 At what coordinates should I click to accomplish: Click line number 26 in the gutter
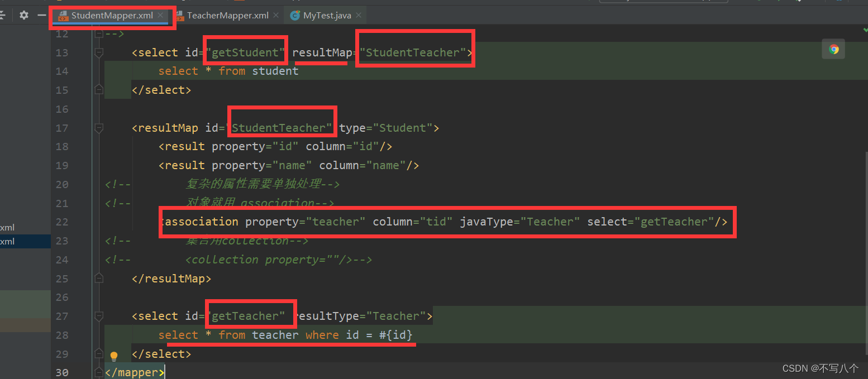(61, 297)
